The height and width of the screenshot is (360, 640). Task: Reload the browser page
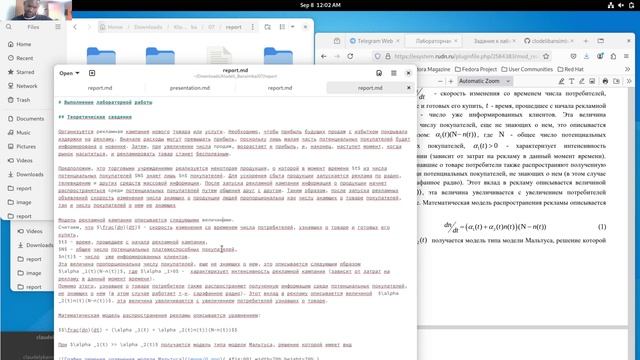click(x=350, y=56)
